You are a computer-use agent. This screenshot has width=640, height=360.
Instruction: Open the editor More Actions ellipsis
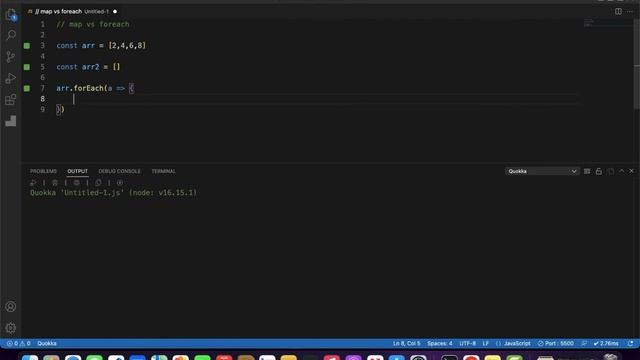[630, 11]
